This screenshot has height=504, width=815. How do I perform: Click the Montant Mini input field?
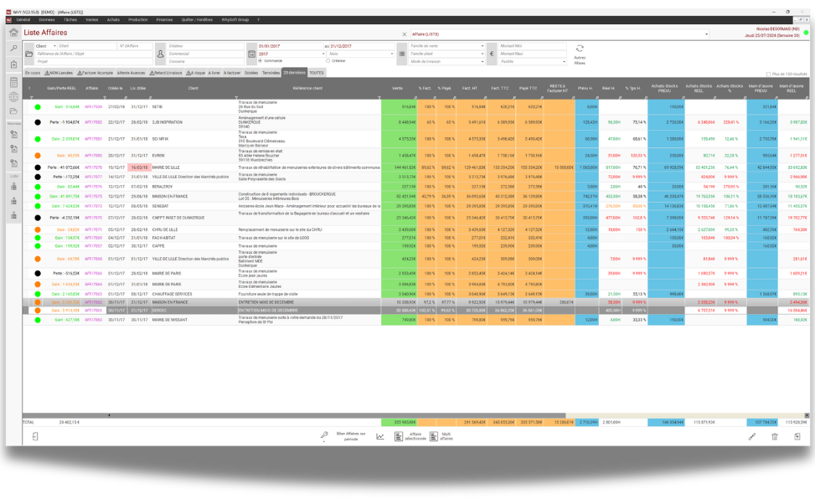coord(531,46)
